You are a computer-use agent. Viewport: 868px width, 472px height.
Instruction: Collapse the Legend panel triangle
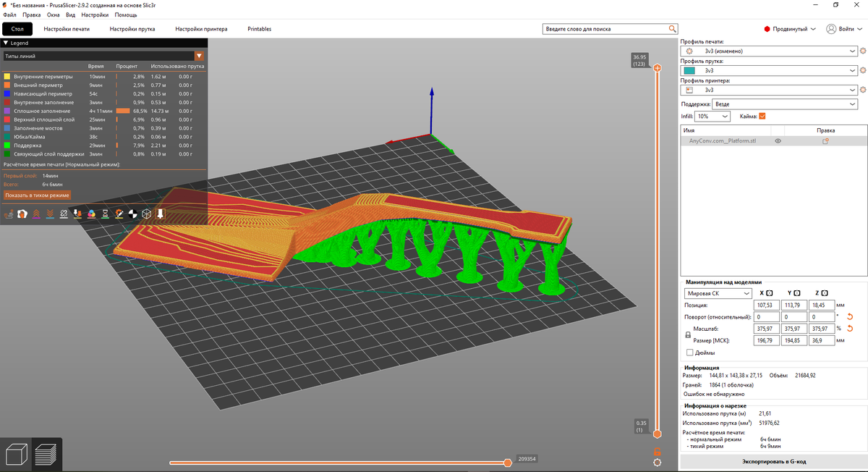pos(6,43)
